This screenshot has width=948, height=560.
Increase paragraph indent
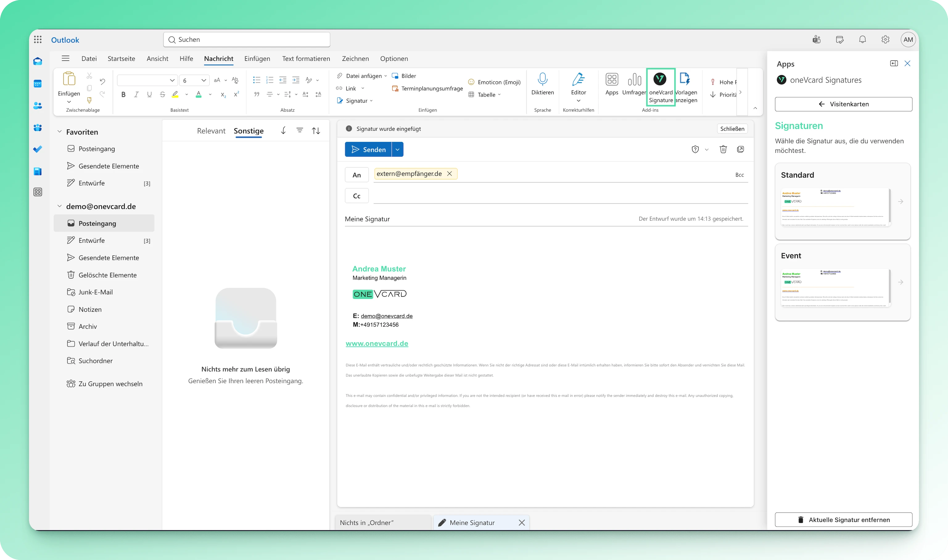click(x=296, y=80)
